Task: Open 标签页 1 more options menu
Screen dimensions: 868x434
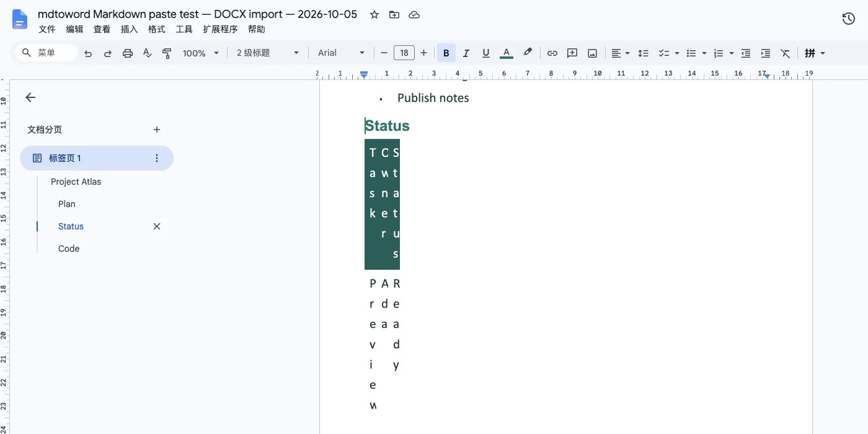Action: 157,158
